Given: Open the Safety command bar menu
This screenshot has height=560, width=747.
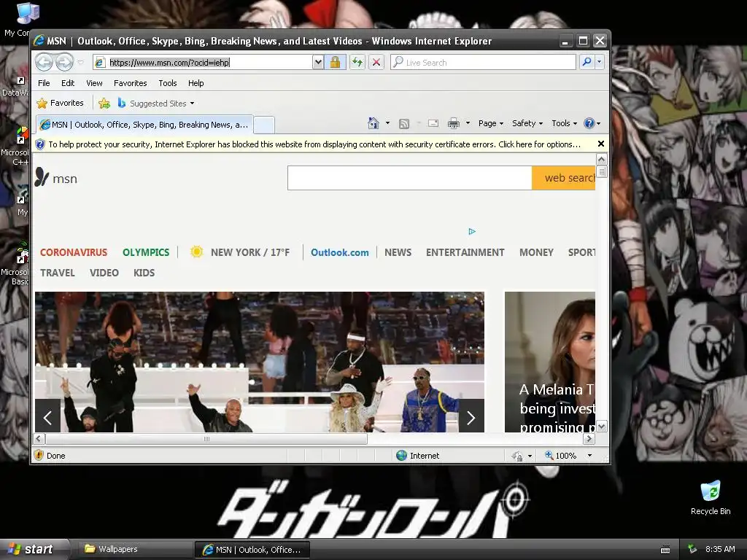Looking at the screenshot, I should point(527,123).
